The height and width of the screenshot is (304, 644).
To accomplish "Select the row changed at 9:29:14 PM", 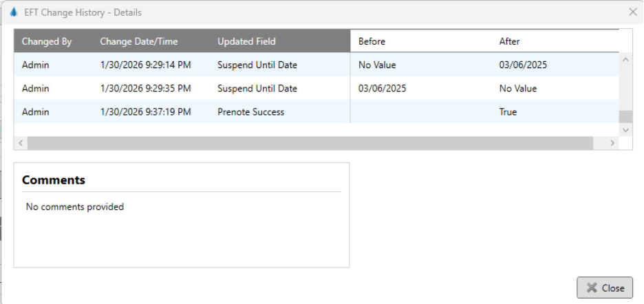I will (145, 65).
